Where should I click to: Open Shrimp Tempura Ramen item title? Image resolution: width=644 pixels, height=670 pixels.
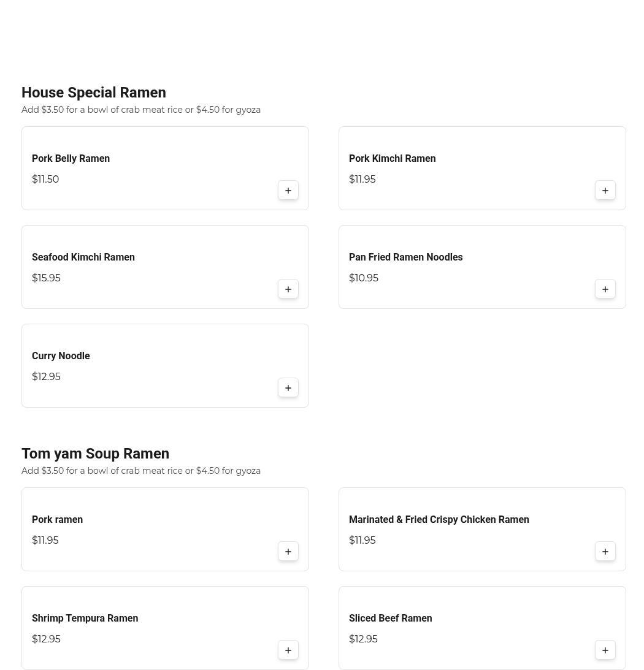coord(85,619)
